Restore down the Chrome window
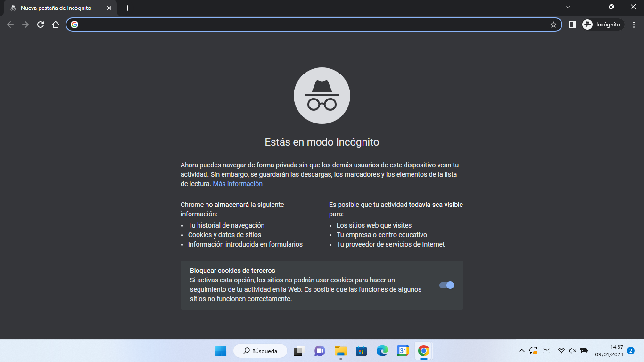Viewport: 644px width, 362px height. (611, 7)
